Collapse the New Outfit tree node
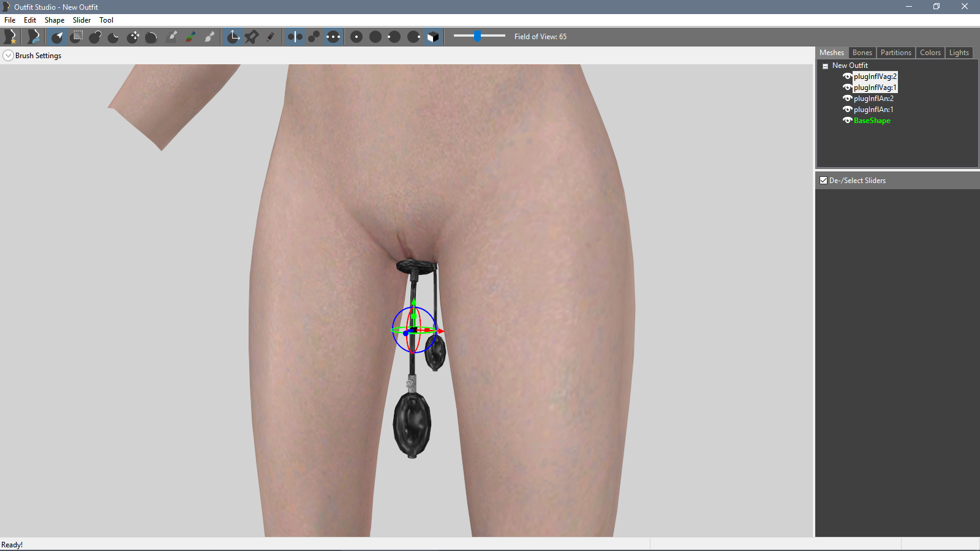 pyautogui.click(x=825, y=66)
